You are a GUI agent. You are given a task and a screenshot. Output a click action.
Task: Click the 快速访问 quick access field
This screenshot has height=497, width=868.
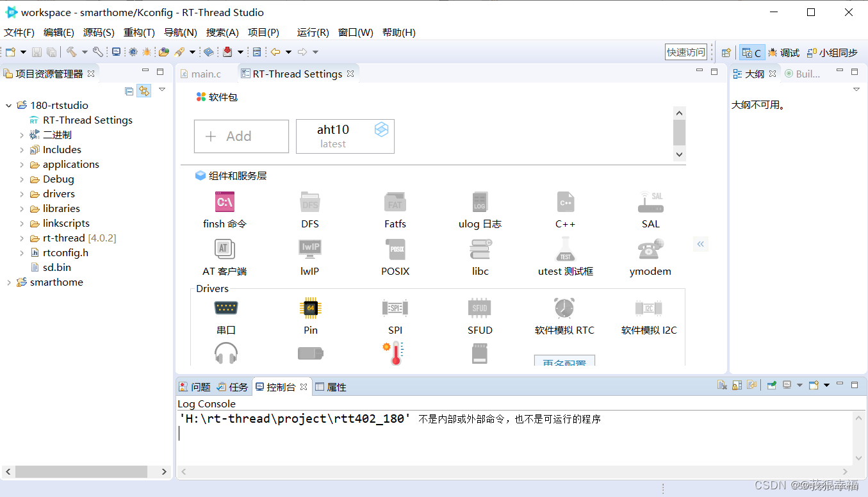(686, 53)
